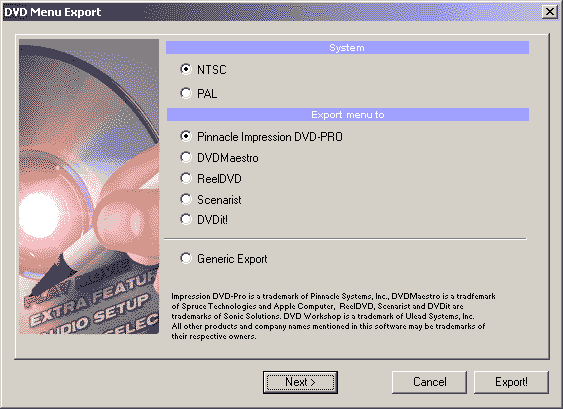Click the trademark notice text
This screenshot has width=563, height=409.
(333, 316)
